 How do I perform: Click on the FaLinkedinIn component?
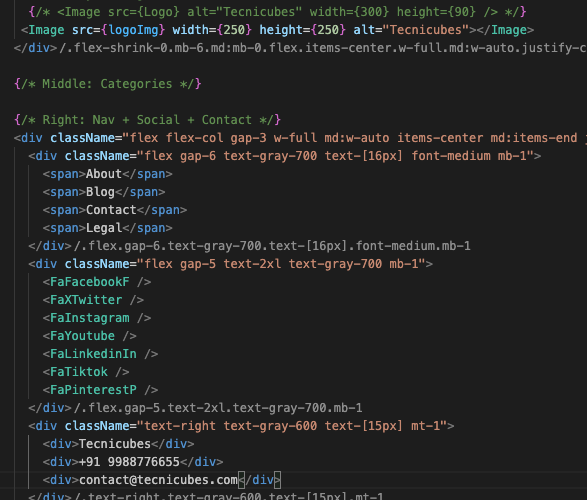tap(100, 354)
